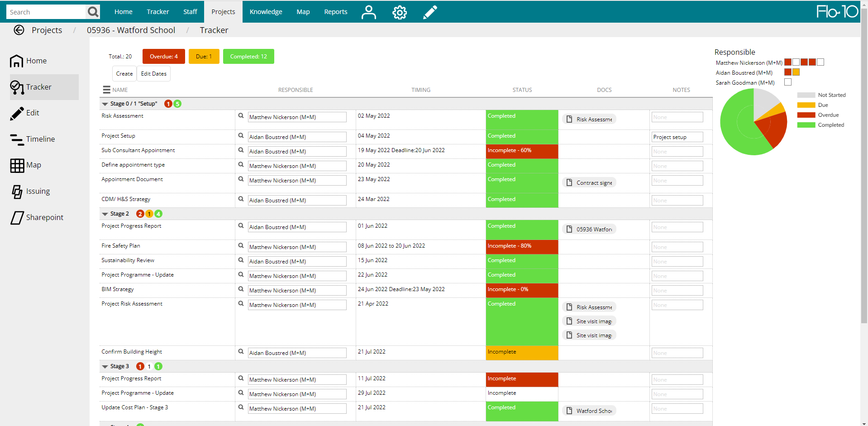Click red overdue badge on Stage 0/1 Setup
The width and height of the screenshot is (868, 426).
[x=168, y=104]
